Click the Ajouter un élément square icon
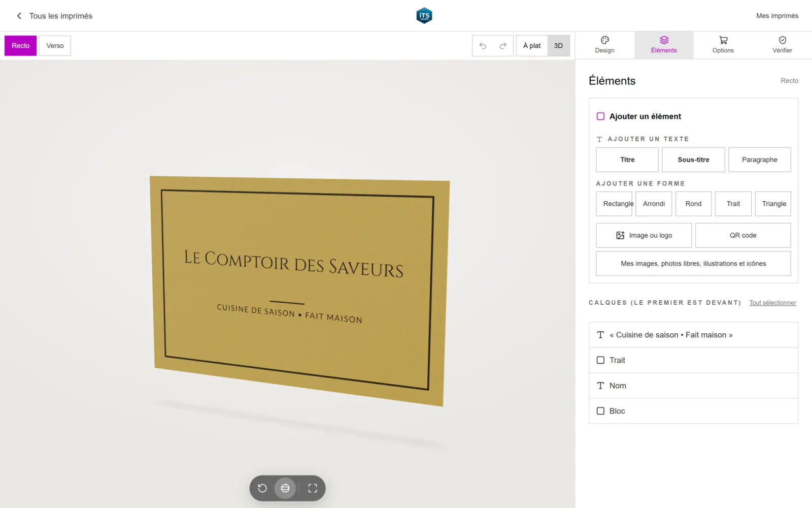 click(600, 116)
